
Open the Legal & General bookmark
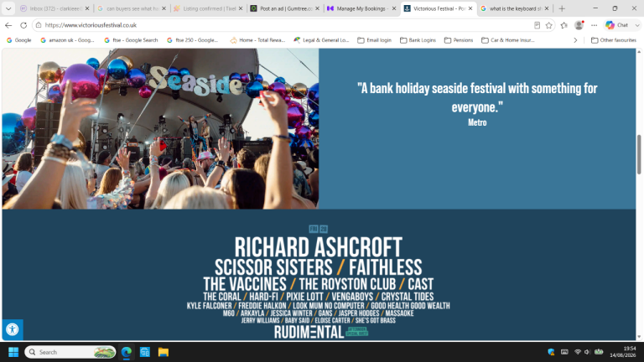(x=321, y=40)
